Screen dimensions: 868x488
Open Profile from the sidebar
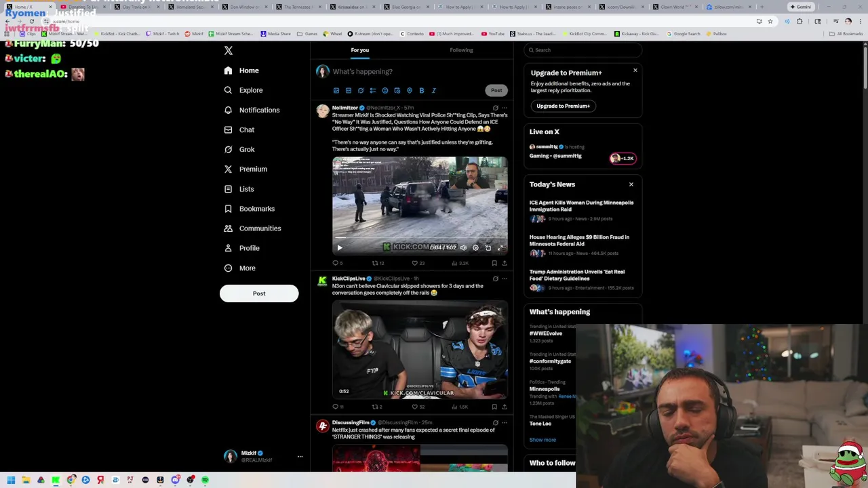coord(241,248)
